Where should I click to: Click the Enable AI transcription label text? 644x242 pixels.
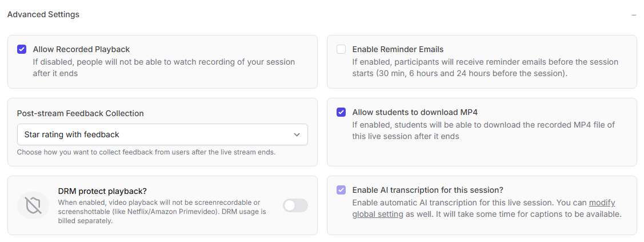(427, 190)
